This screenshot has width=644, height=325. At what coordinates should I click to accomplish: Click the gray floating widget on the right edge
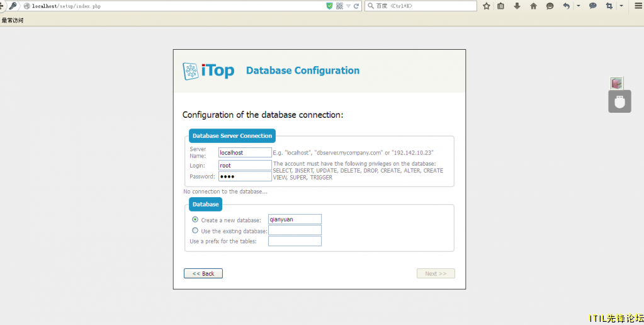click(x=620, y=101)
